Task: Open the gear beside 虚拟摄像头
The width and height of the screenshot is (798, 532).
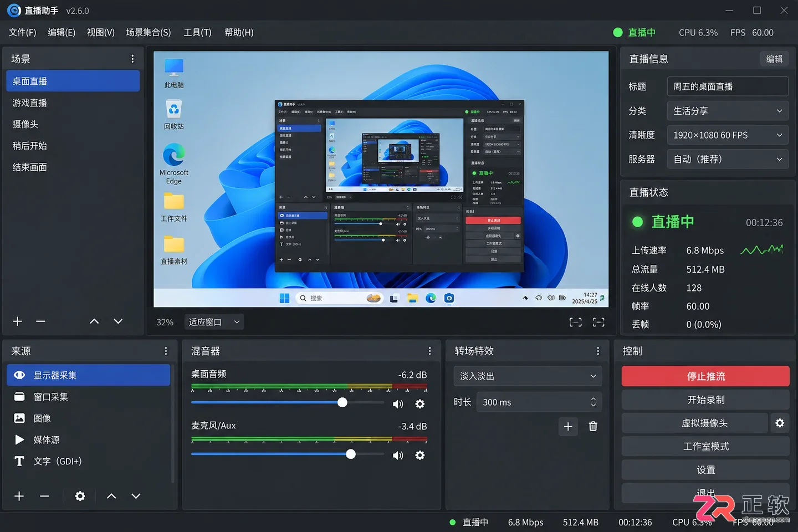Action: 780,423
